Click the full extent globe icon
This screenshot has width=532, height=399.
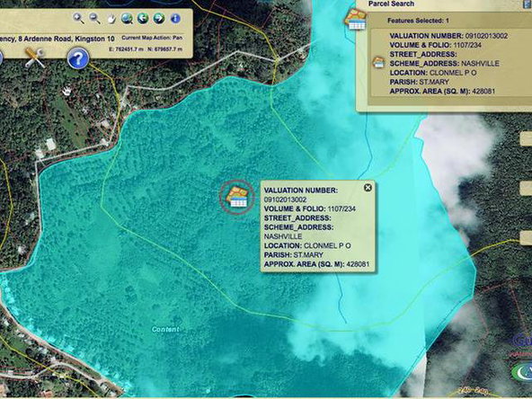pyautogui.click(x=127, y=18)
